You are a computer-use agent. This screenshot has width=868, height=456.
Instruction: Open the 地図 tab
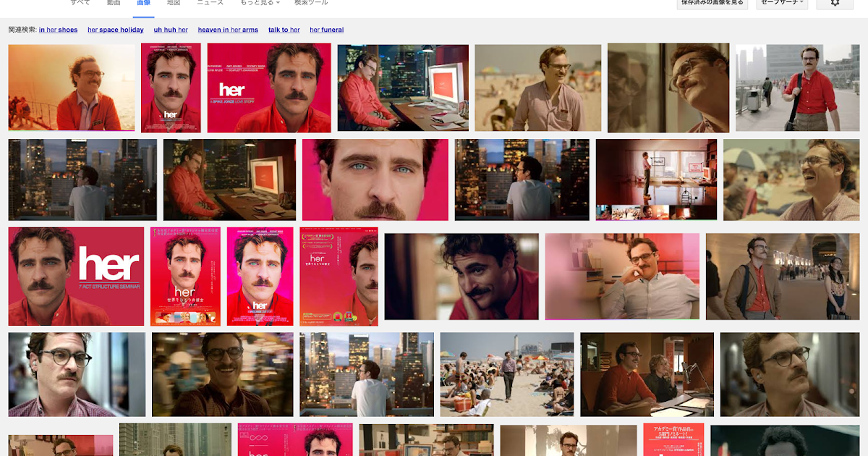pos(174,3)
